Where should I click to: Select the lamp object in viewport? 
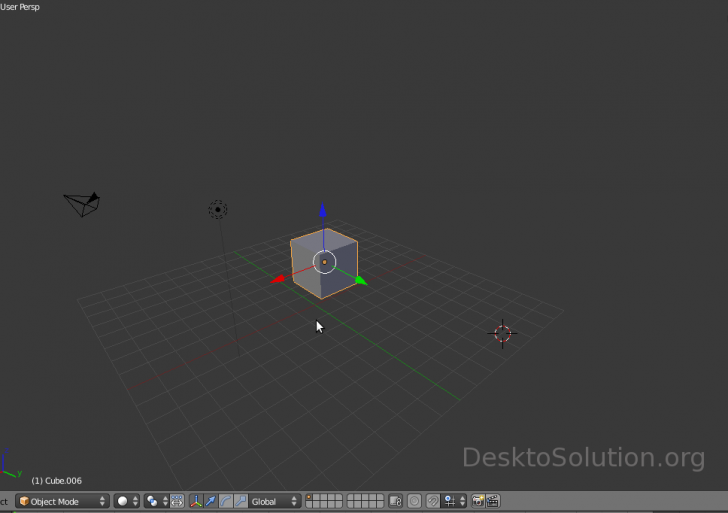(x=218, y=210)
